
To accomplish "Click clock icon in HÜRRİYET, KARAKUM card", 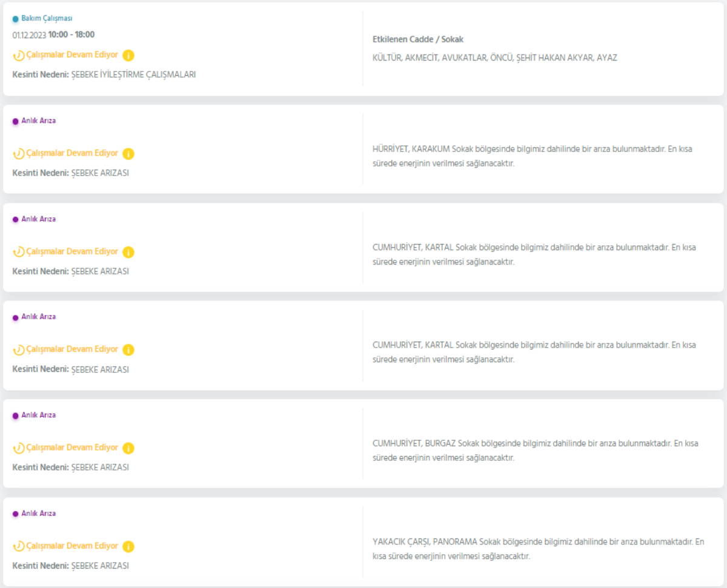I will 19,154.
